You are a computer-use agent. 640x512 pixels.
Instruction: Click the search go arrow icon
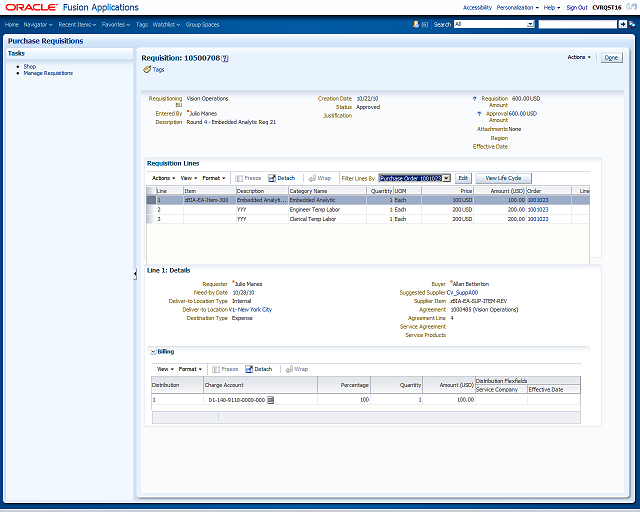(x=622, y=24)
